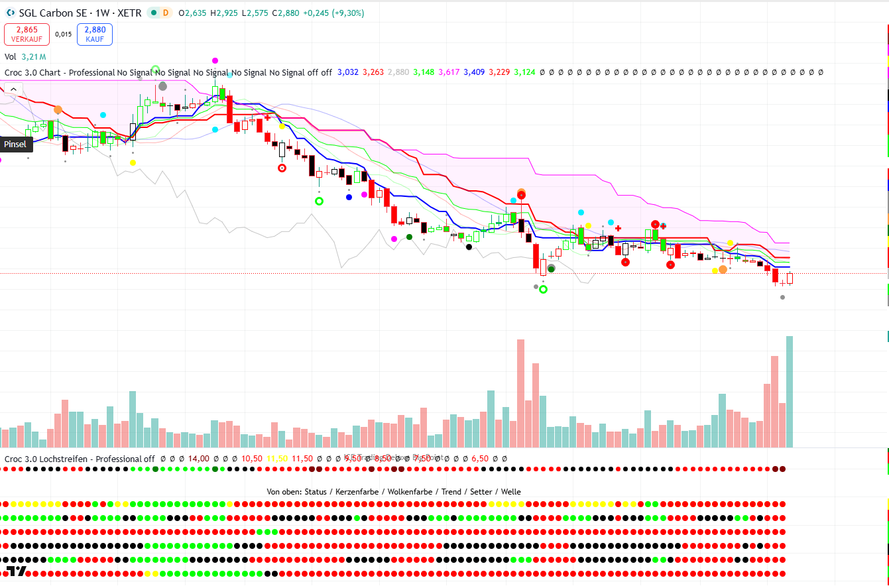Click the blue 3,032 legend value
Image resolution: width=889 pixels, height=588 pixels.
tap(348, 72)
